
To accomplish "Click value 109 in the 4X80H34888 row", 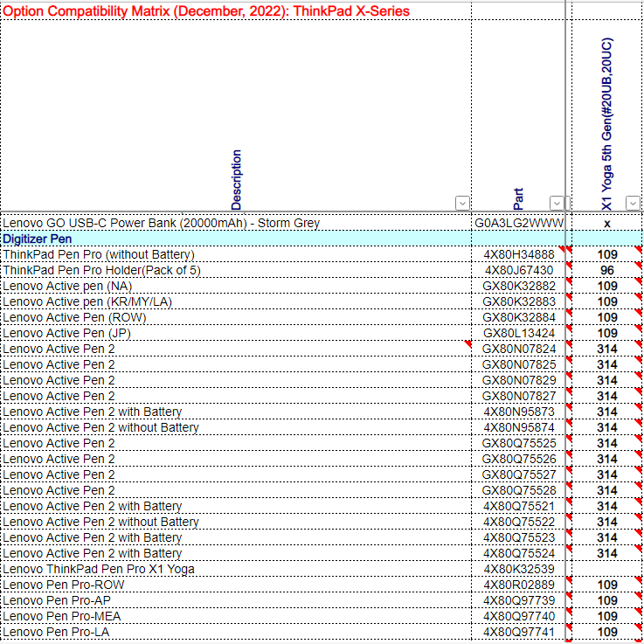I will pos(607,254).
